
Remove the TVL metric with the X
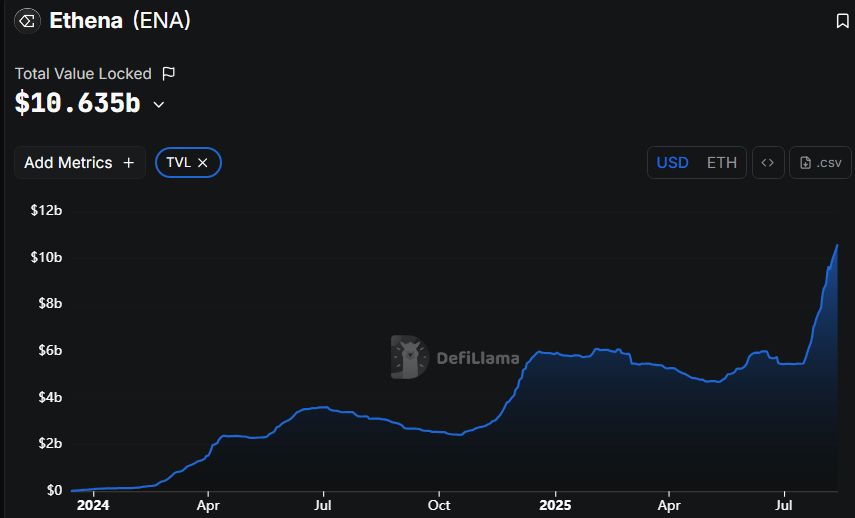click(202, 162)
